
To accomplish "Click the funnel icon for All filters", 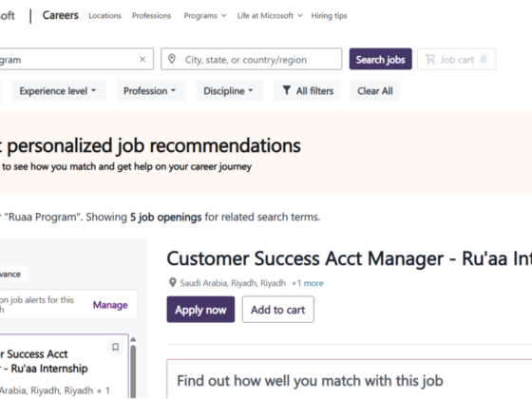I will [287, 90].
